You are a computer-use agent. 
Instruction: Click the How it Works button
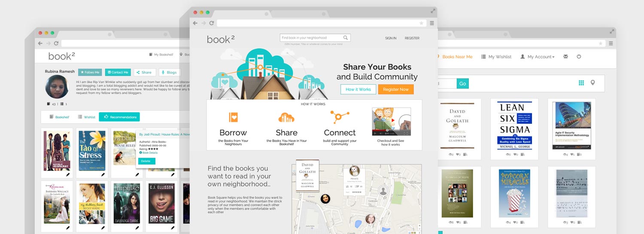pos(358,89)
